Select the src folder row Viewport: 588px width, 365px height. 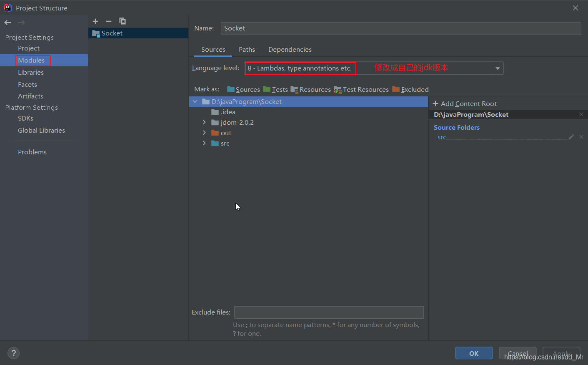[x=308, y=143]
